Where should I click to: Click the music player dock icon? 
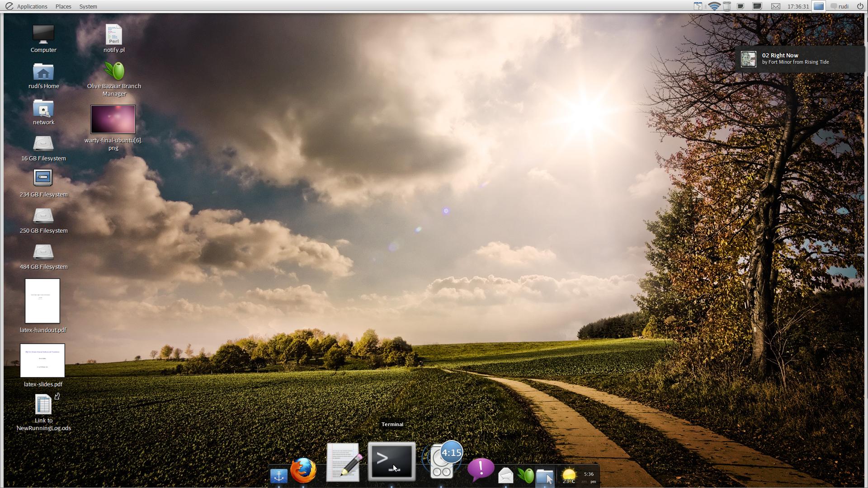click(x=442, y=462)
